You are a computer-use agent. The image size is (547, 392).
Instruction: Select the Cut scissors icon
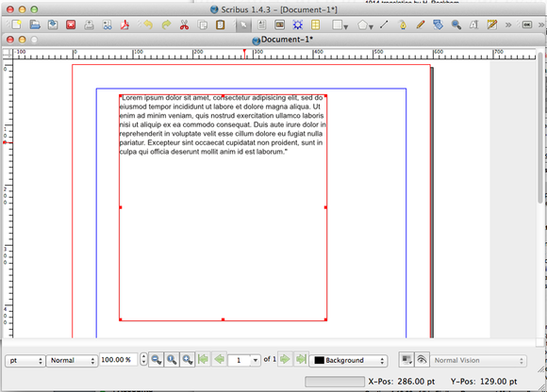click(184, 24)
